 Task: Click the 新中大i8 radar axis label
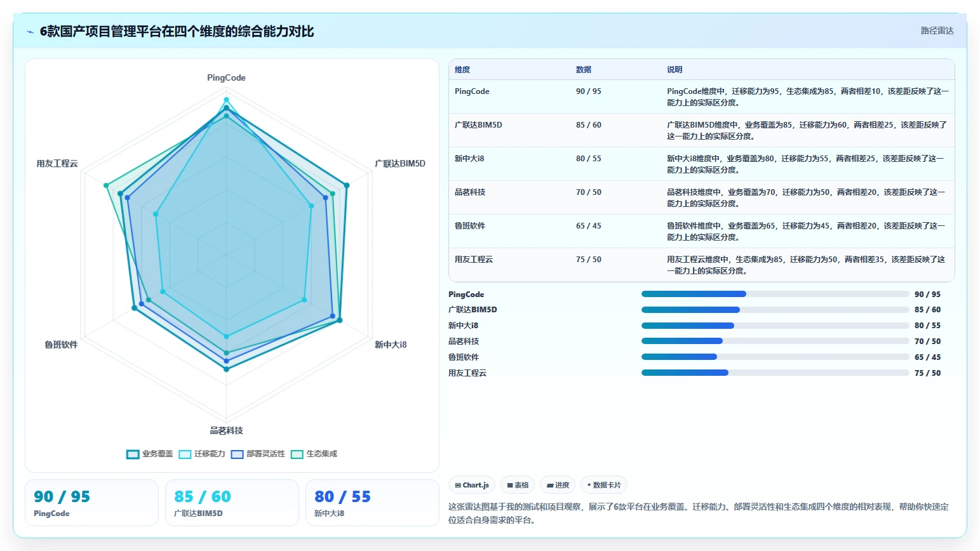coord(391,345)
